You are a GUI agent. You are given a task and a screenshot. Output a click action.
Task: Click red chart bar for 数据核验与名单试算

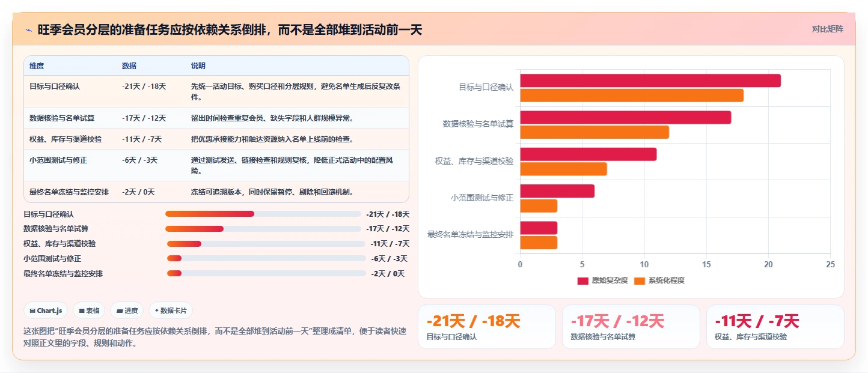[x=626, y=117]
